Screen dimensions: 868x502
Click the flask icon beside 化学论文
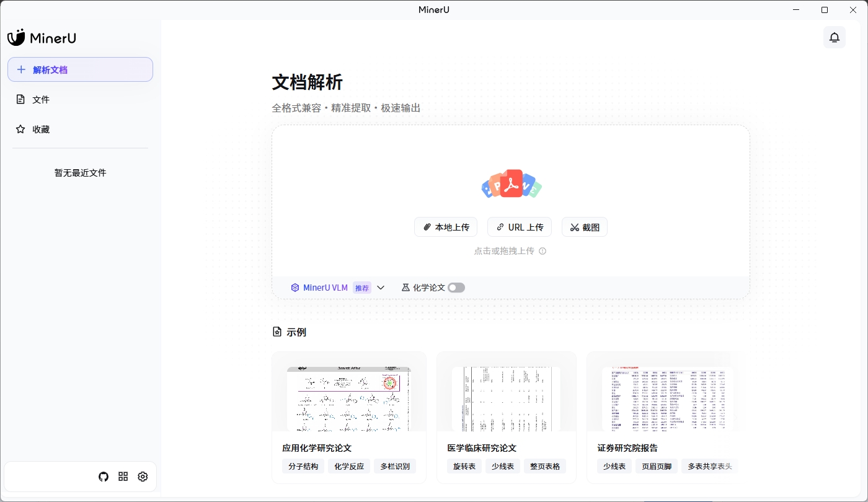(405, 287)
